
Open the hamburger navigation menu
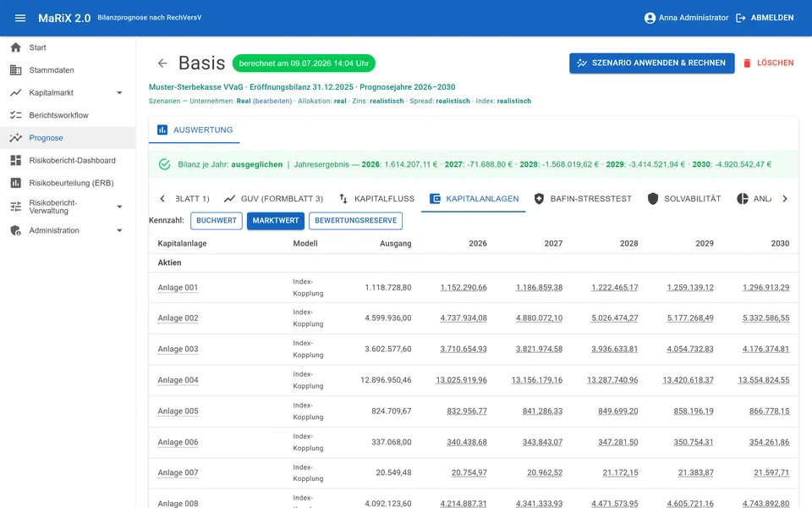[20, 18]
